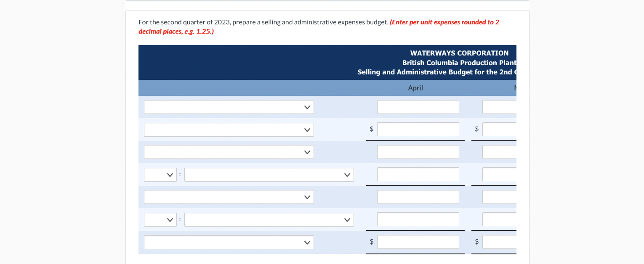Click the WATERWAYS CORPORATION table header
Viewport: 644px width, 264px height.
coord(459,53)
